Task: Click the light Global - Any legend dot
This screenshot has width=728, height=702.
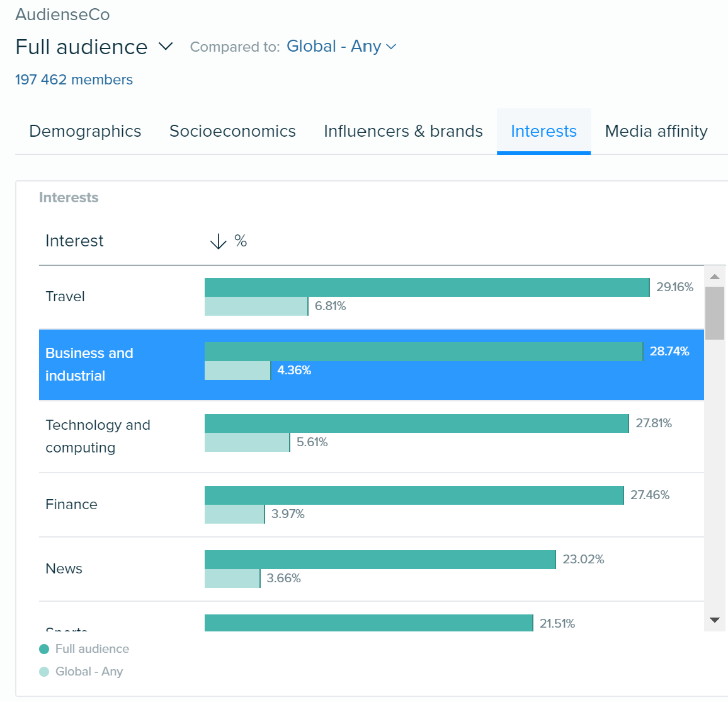Action: click(x=44, y=672)
